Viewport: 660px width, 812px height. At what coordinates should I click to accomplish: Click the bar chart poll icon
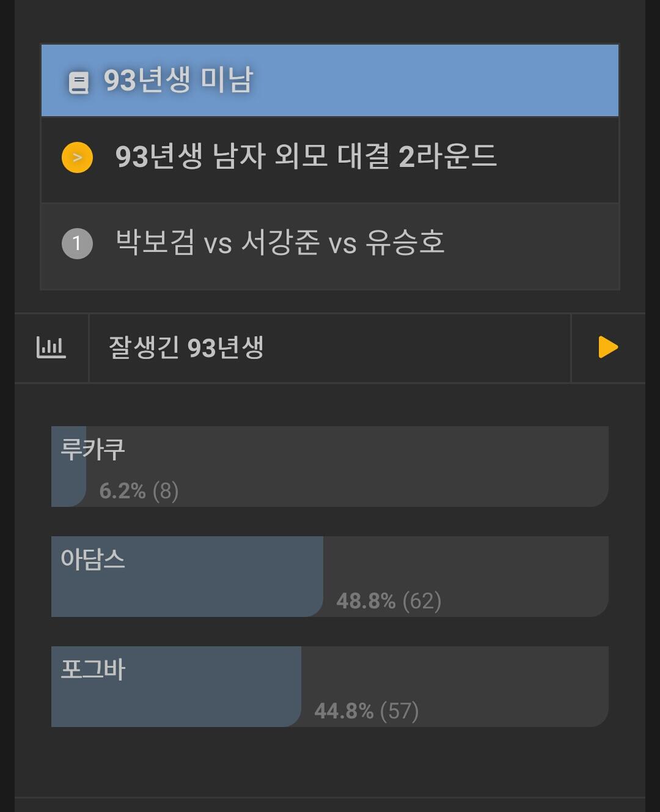[51, 347]
